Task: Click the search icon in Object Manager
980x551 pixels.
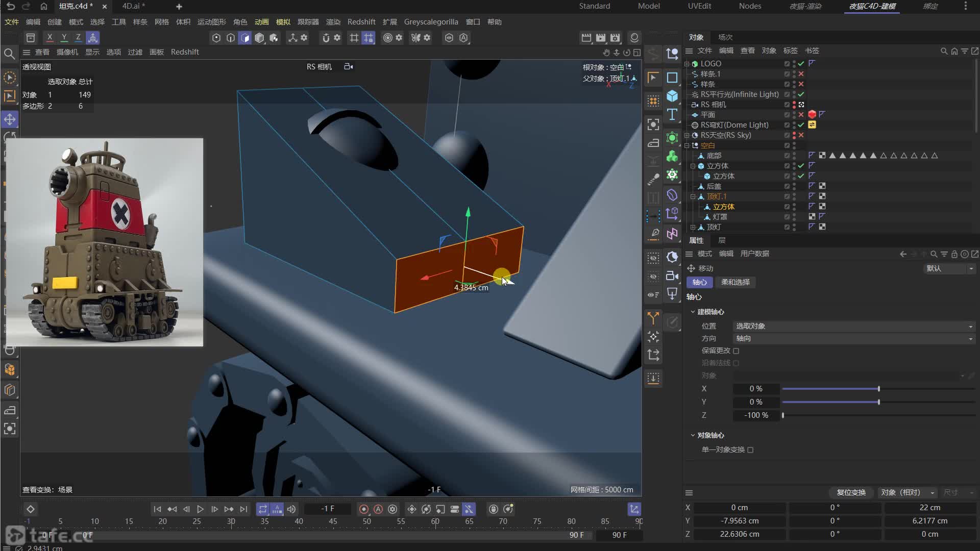Action: [944, 51]
